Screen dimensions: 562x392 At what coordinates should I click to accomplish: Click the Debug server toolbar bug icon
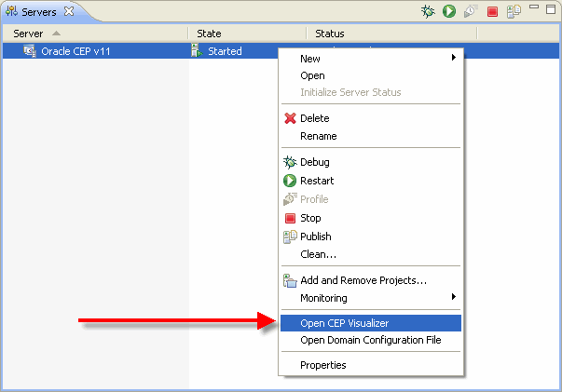pyautogui.click(x=428, y=11)
